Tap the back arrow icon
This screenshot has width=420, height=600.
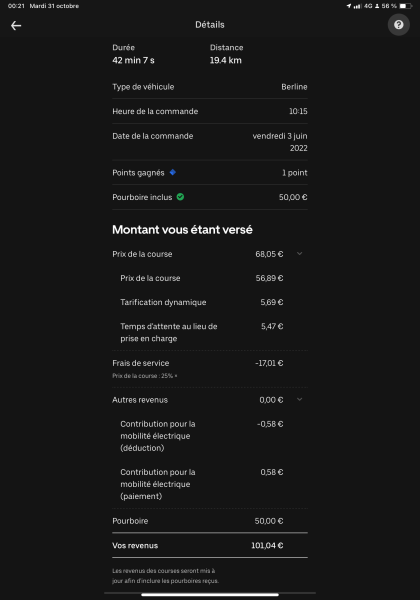click(x=16, y=26)
